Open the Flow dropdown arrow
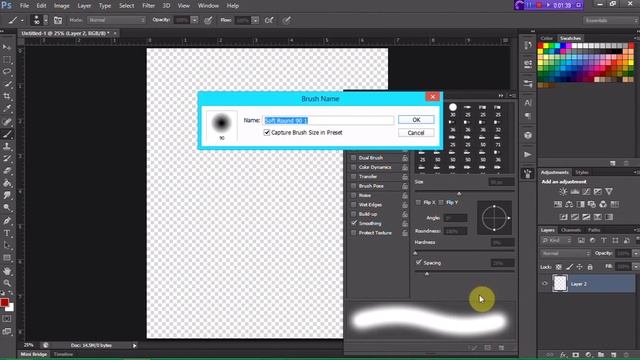The image size is (640, 360). pos(255,20)
